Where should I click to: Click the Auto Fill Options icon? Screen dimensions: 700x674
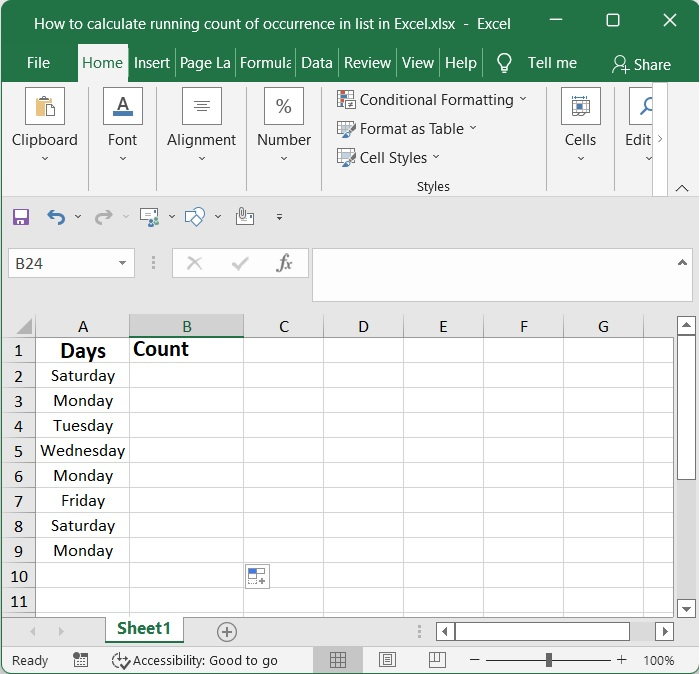pos(257,576)
